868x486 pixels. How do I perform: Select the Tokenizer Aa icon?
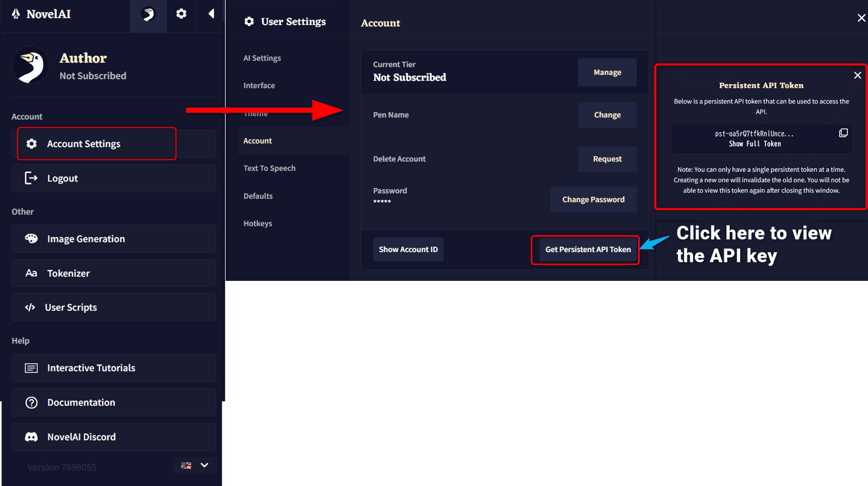point(32,273)
